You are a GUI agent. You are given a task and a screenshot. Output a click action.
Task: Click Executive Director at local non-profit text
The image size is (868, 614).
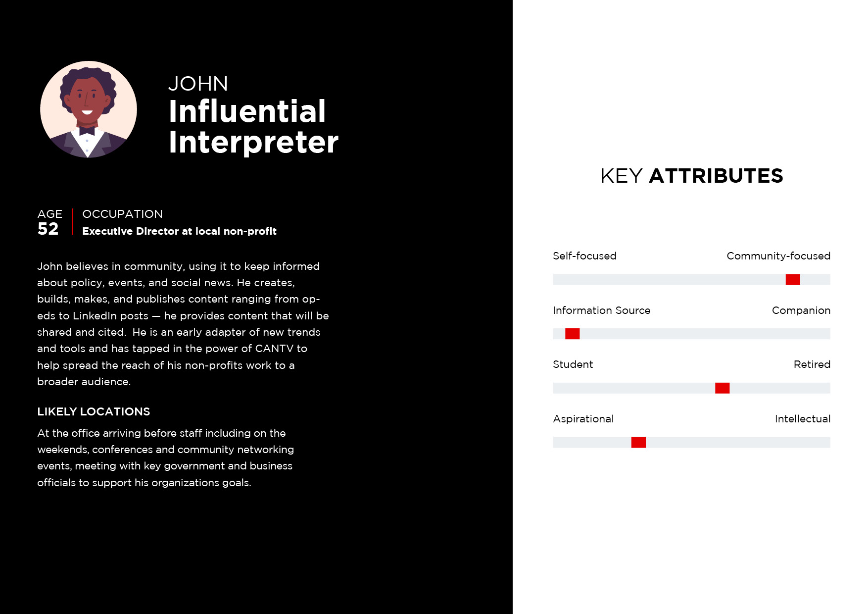(x=179, y=231)
